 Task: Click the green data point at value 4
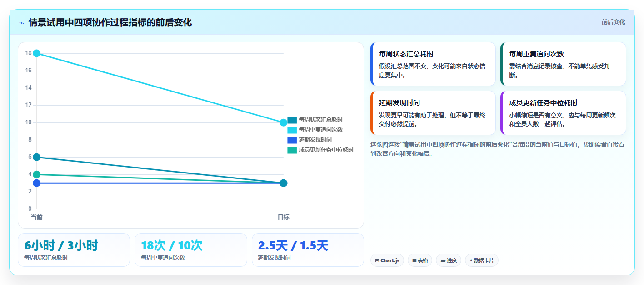(x=37, y=174)
